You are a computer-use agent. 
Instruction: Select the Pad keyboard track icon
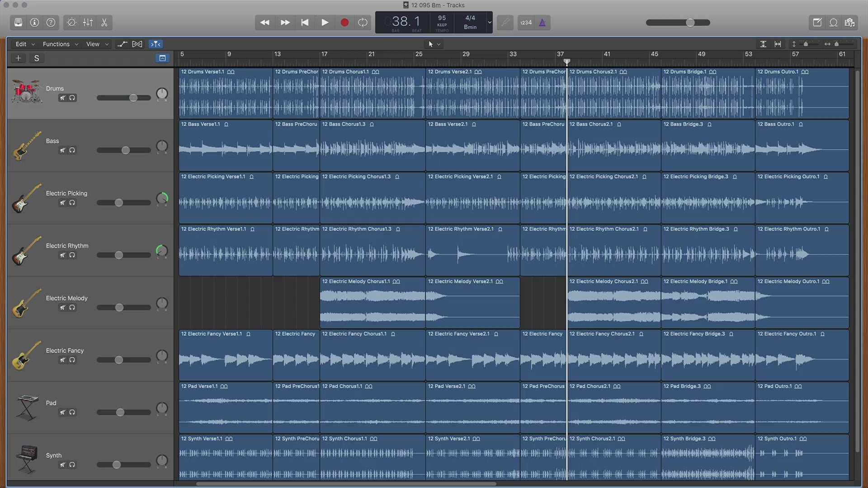(27, 408)
